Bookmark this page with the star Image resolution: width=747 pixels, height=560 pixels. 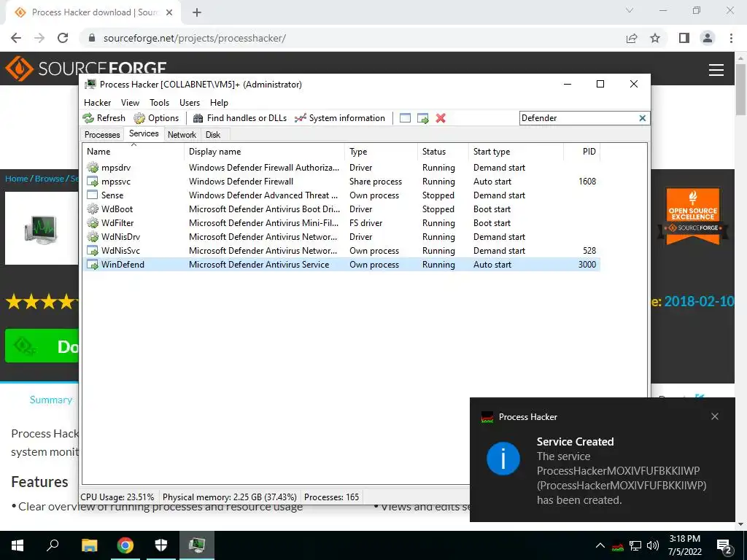pyautogui.click(x=655, y=38)
